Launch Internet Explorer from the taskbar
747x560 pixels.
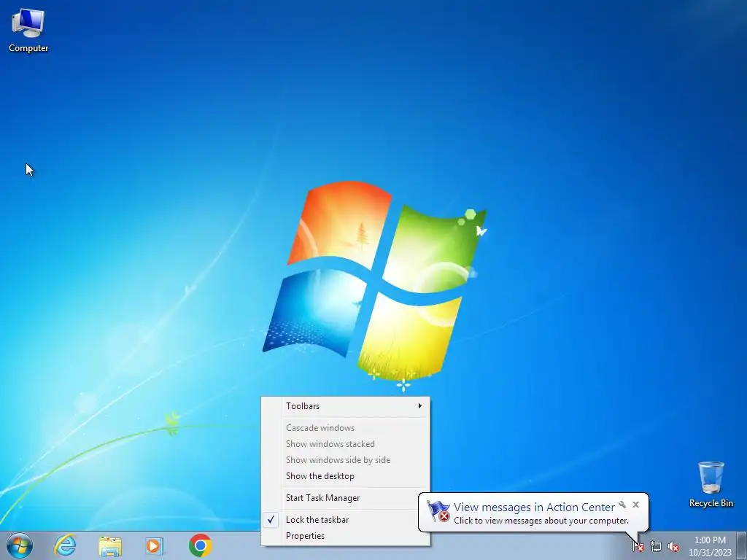pos(65,545)
